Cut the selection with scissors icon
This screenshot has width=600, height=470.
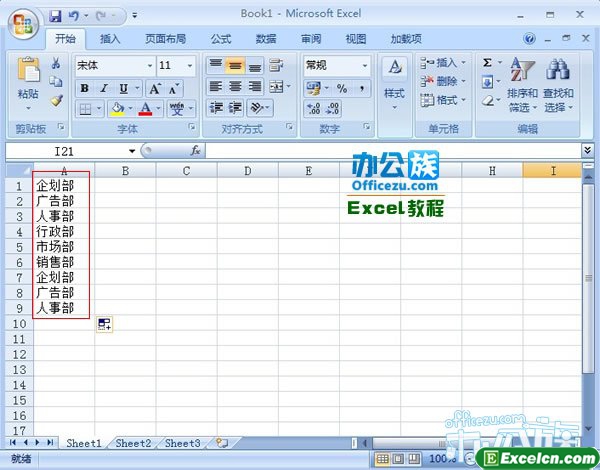coord(56,63)
